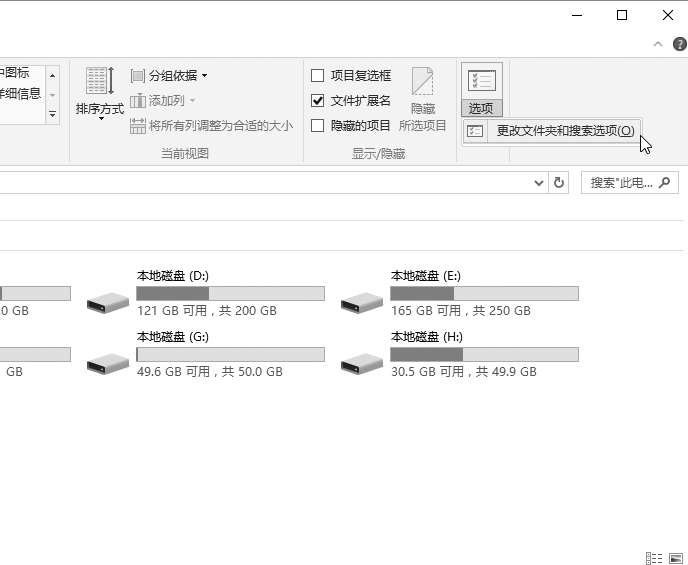Click text 49.6 GB 可用, 共 50.0 GB
The width and height of the screenshot is (688, 565).
[210, 372]
